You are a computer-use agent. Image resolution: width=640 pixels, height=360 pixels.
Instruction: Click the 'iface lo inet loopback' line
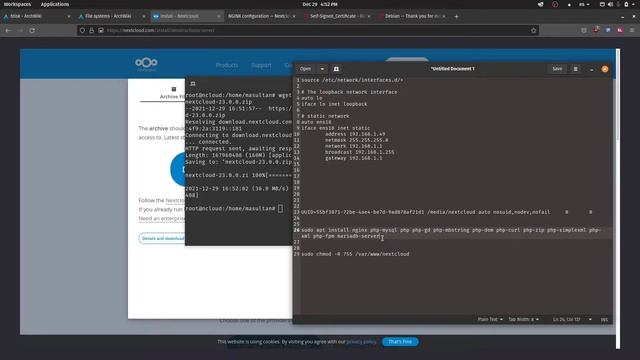coord(334,104)
